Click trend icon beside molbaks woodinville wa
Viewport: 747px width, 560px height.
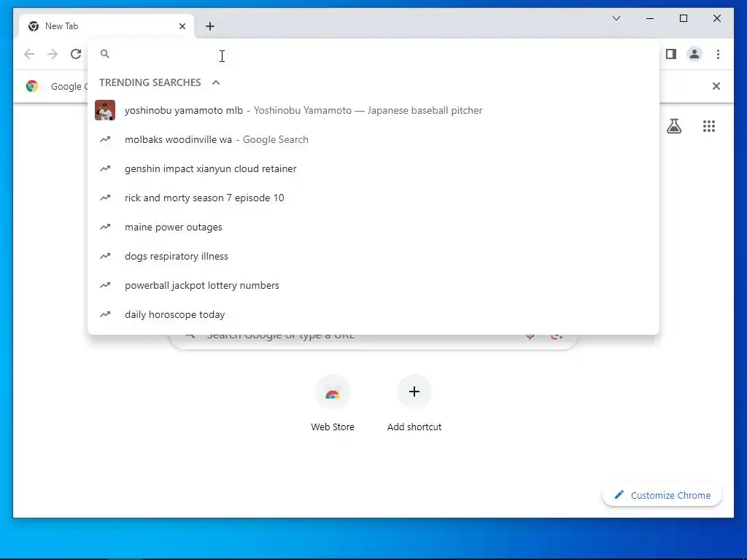tap(105, 139)
